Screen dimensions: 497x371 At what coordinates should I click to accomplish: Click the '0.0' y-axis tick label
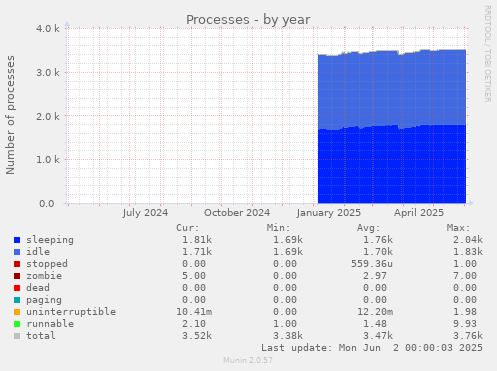pos(47,204)
